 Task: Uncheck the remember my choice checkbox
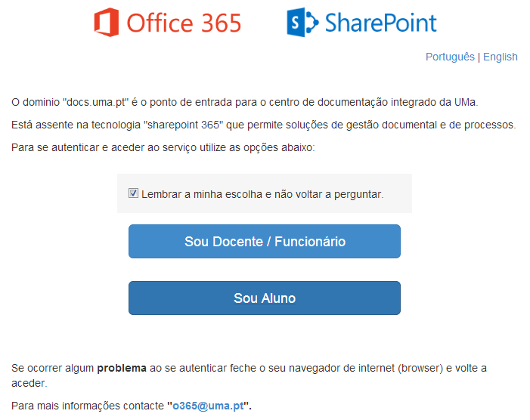point(134,193)
